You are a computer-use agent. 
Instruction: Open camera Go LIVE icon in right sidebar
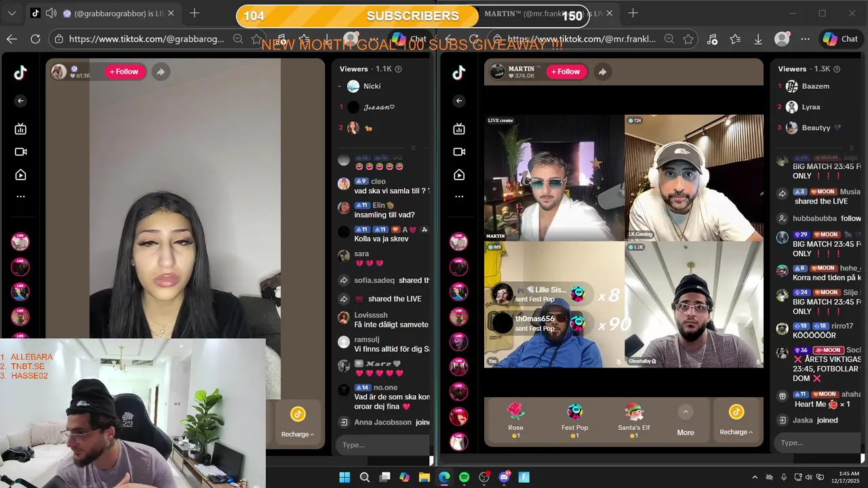459,152
